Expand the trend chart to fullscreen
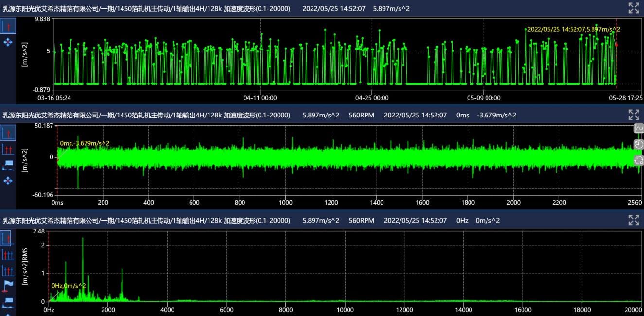Screen dimensions: 644x316 click(x=634, y=8)
